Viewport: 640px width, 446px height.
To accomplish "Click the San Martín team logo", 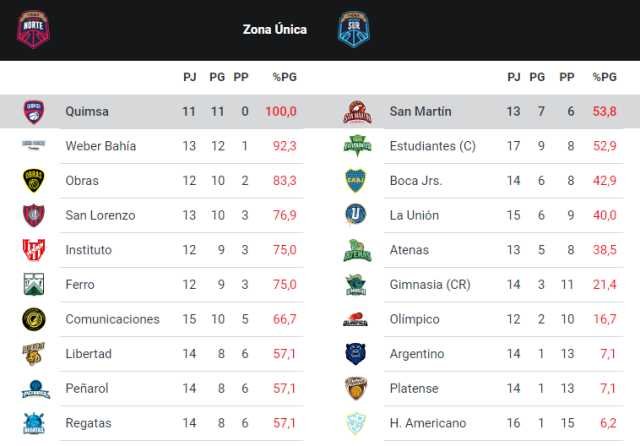I will click(357, 111).
